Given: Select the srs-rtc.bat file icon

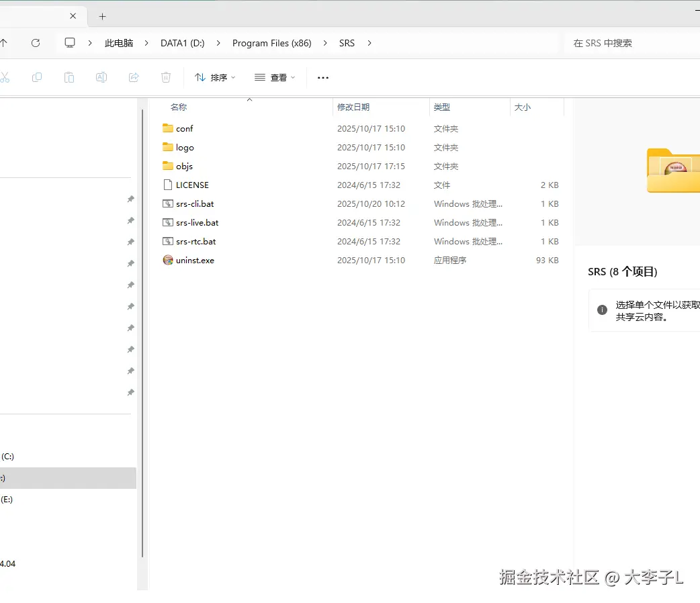Looking at the screenshot, I should 168,241.
